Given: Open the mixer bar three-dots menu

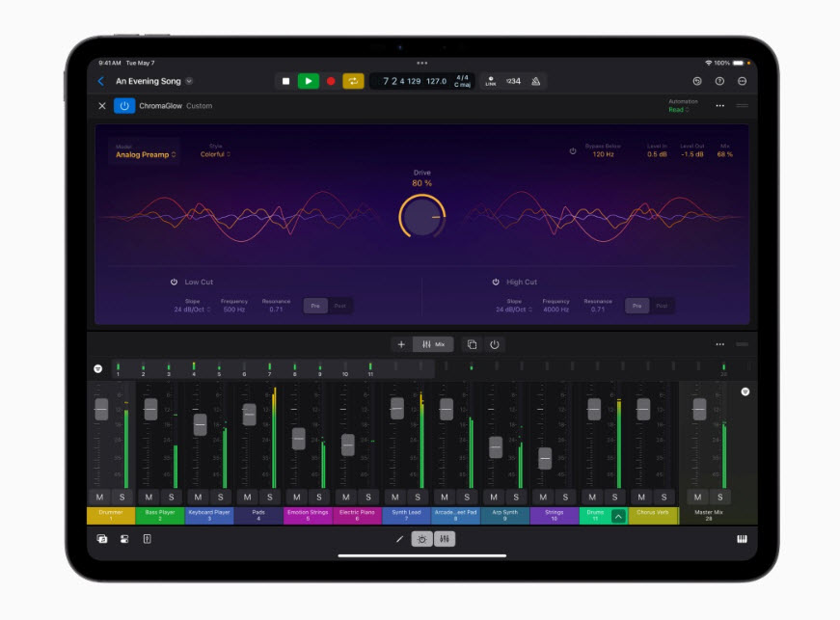Looking at the screenshot, I should [x=720, y=344].
